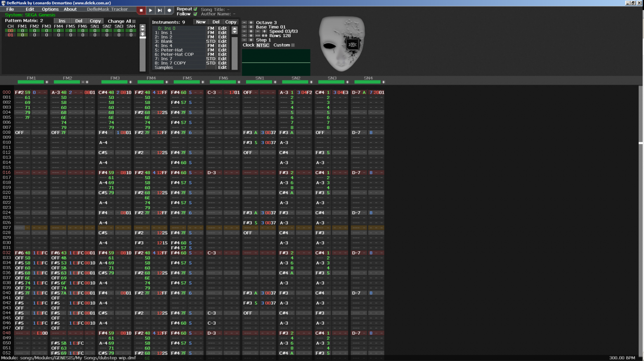Click the play-from-current-row step button
Image resolution: width=644 pixels, height=361 pixels.
[x=160, y=10]
